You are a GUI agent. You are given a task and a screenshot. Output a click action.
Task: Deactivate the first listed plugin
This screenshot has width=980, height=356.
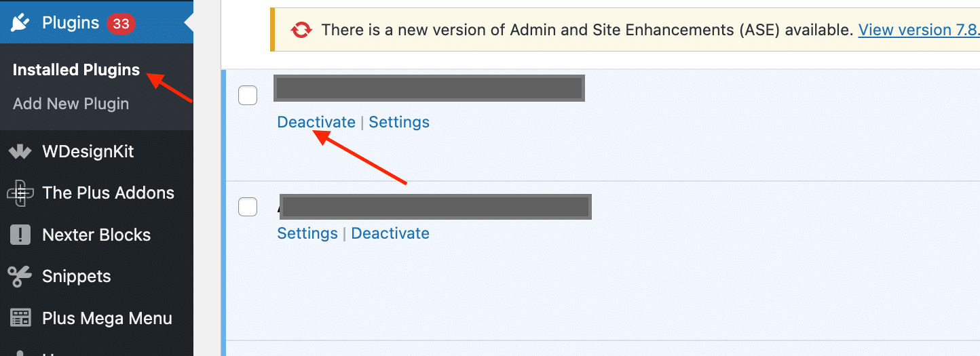click(316, 122)
